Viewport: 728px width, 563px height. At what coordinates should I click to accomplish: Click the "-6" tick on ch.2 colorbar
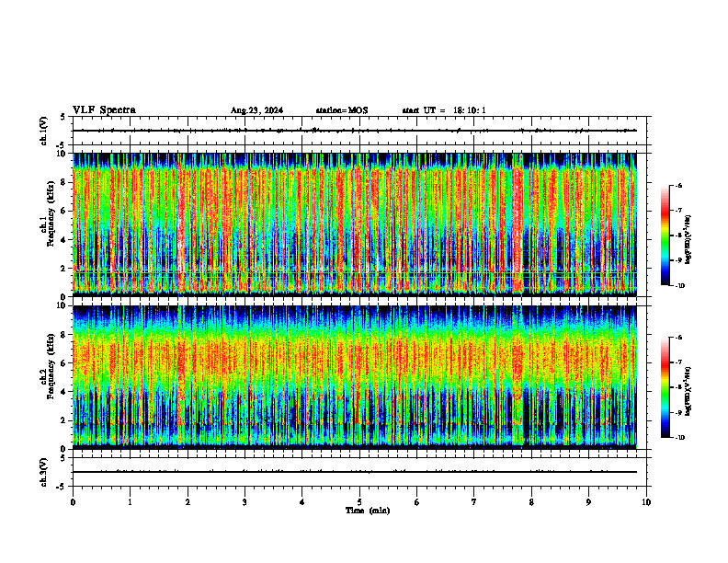click(x=678, y=338)
